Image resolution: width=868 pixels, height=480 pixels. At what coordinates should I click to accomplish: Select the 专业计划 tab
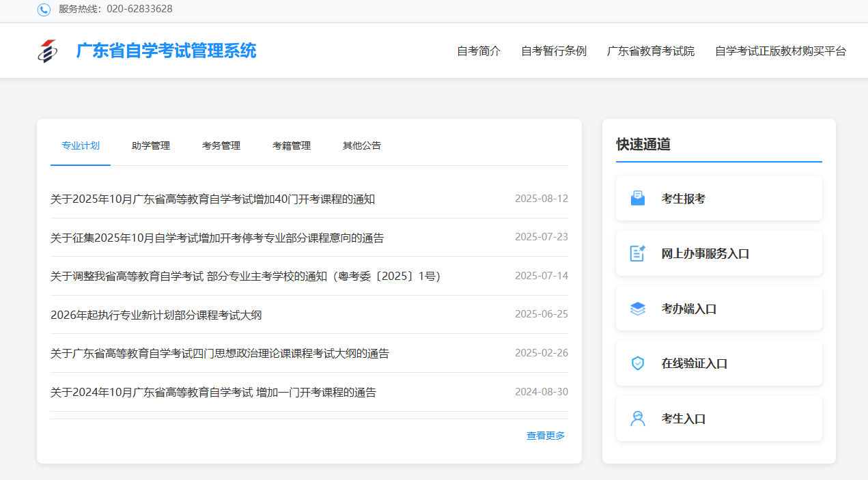pyautogui.click(x=81, y=145)
